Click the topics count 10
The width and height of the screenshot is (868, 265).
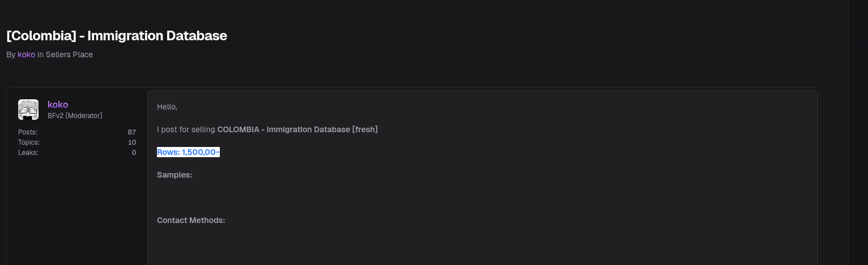pos(132,142)
